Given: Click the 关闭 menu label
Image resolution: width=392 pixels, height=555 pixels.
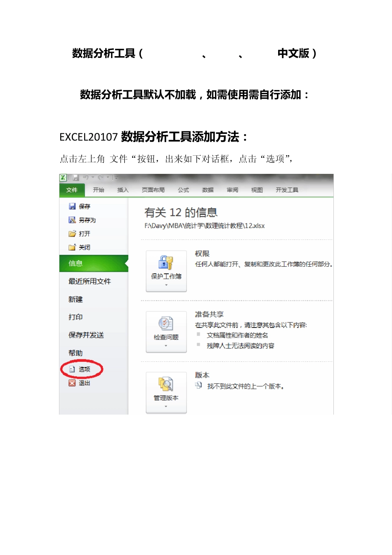Looking at the screenshot, I should 85,247.
